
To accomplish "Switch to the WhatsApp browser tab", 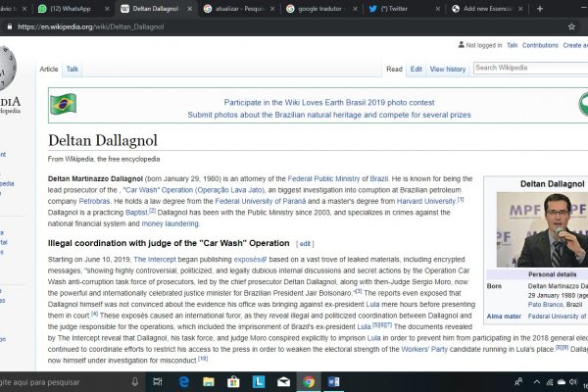I will tap(70, 9).
